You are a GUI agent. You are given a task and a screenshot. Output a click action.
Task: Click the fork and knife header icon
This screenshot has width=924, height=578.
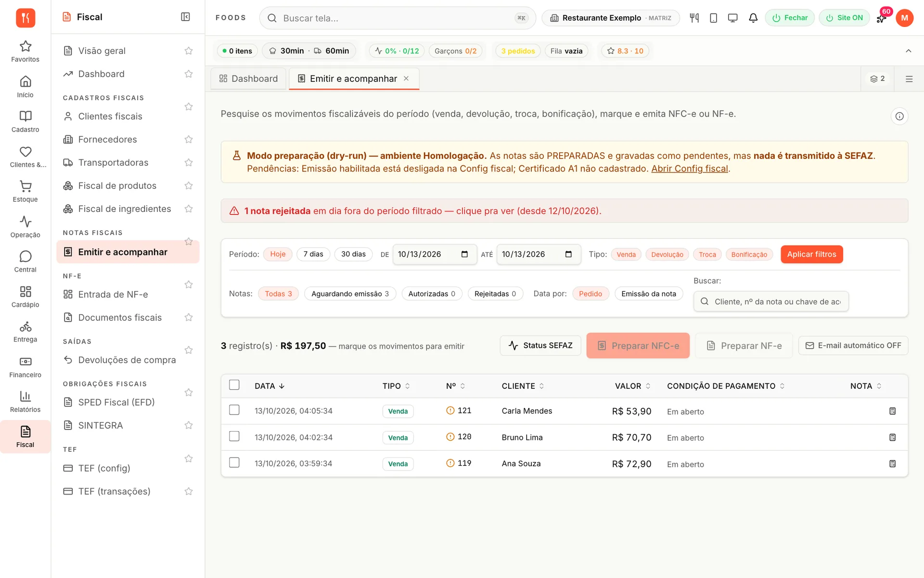coord(694,18)
